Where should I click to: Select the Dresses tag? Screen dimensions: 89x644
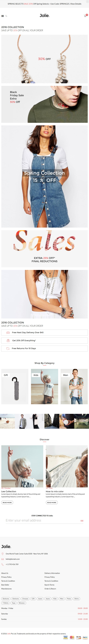25,599
